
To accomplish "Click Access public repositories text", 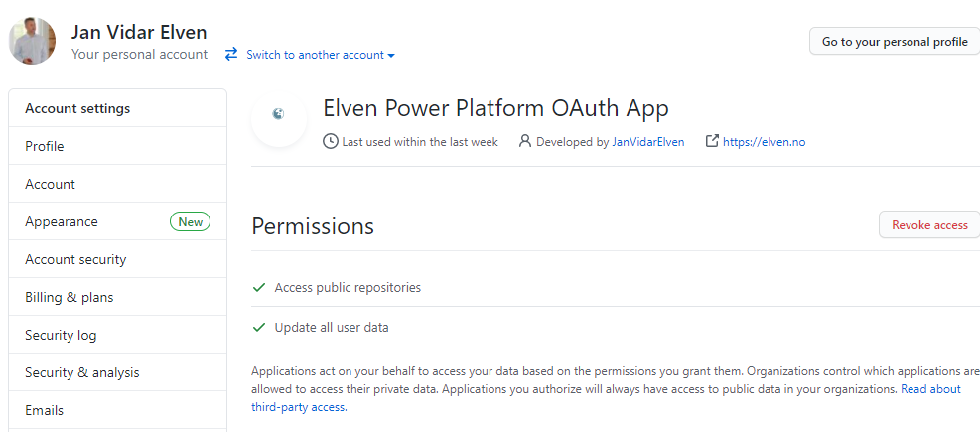I will coord(348,288).
